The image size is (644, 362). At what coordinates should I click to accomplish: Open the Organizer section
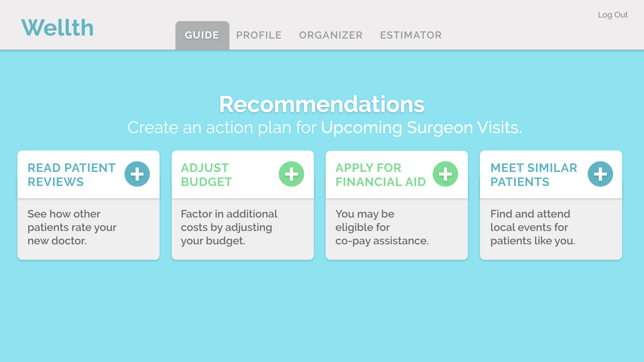tap(331, 35)
